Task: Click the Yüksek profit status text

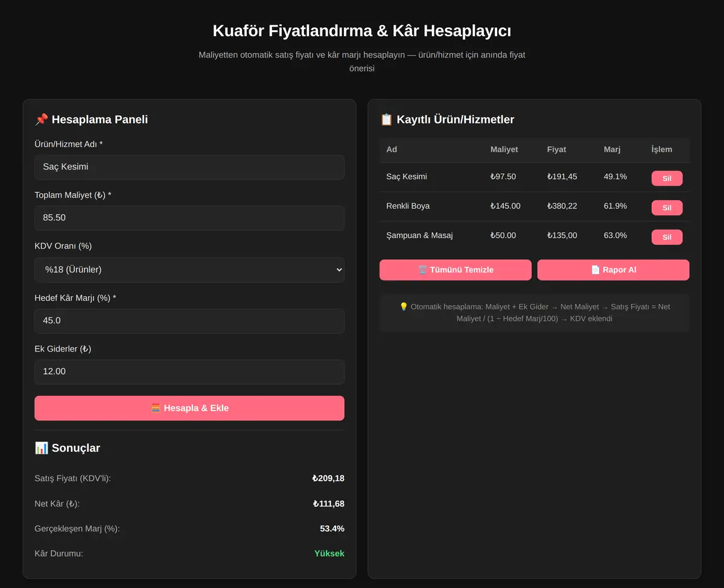Action: pos(329,554)
